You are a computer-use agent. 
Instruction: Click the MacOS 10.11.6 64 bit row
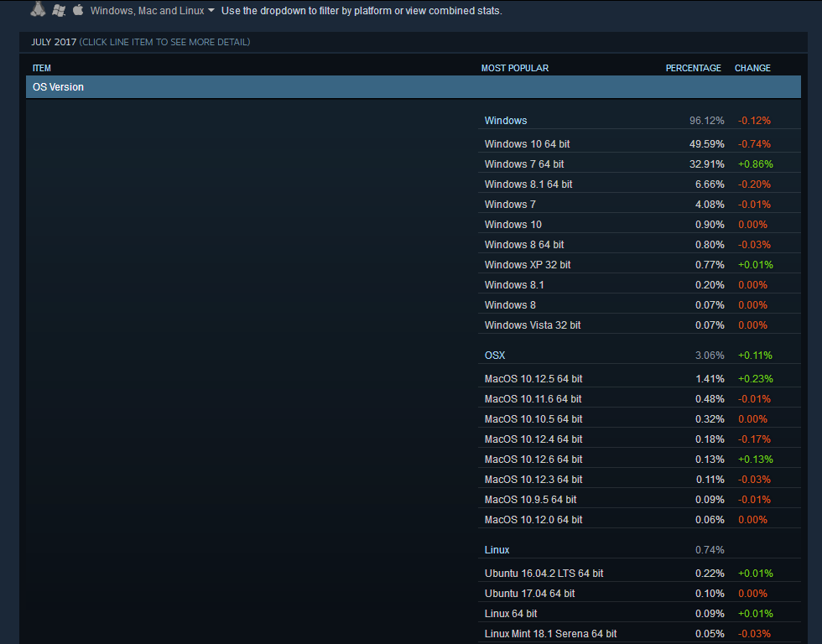639,399
